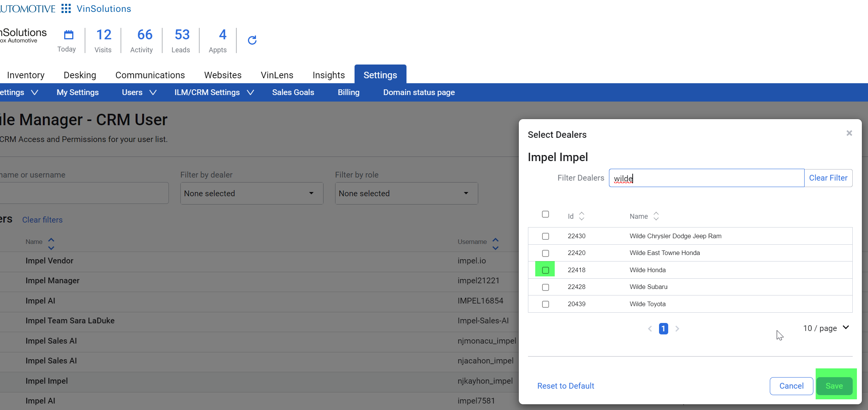The height and width of the screenshot is (410, 868).
Task: Select the Impel Vendor user row
Action: [x=49, y=261]
